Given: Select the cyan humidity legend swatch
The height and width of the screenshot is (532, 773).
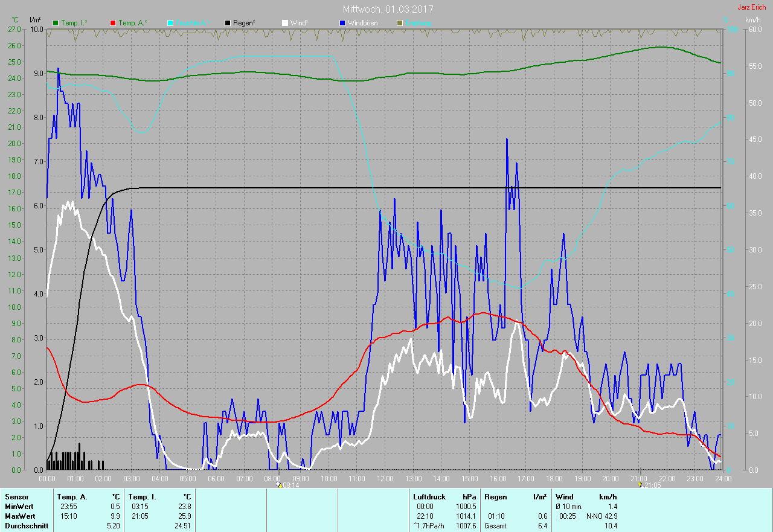Looking at the screenshot, I should 170,23.
